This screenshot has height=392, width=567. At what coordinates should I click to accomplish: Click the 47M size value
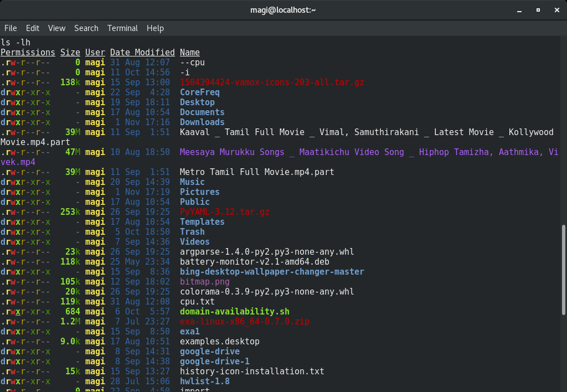click(x=73, y=152)
